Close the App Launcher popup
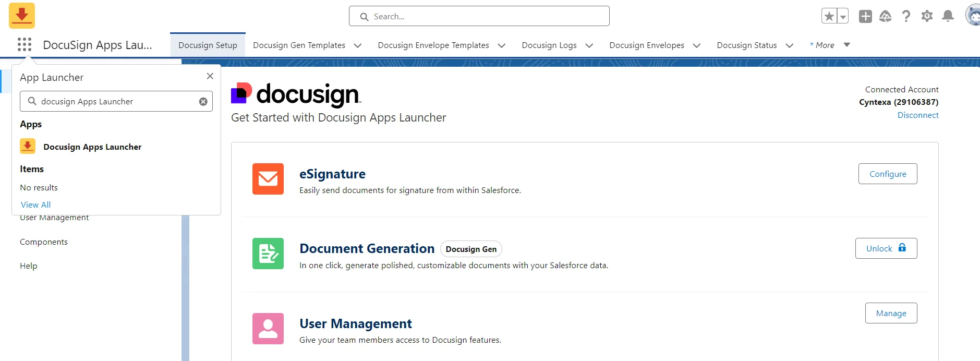Screen dimensions: 980x361 (210, 76)
